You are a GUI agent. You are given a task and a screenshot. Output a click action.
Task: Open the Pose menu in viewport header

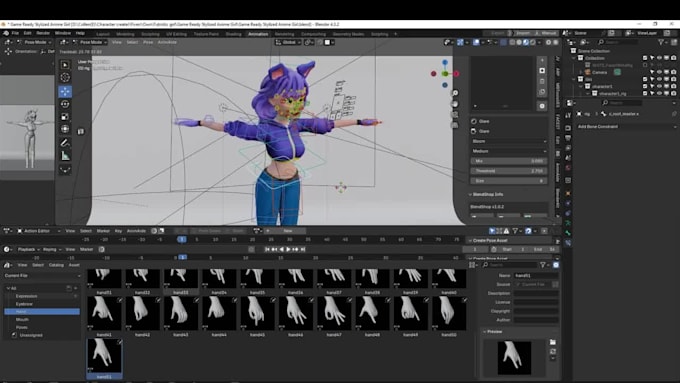pos(148,43)
